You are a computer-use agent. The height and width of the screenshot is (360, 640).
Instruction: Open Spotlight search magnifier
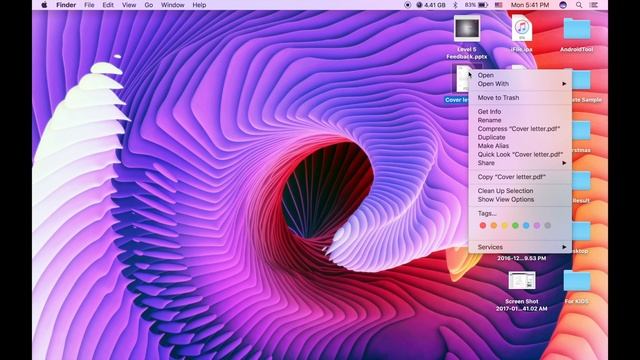[x=579, y=5]
